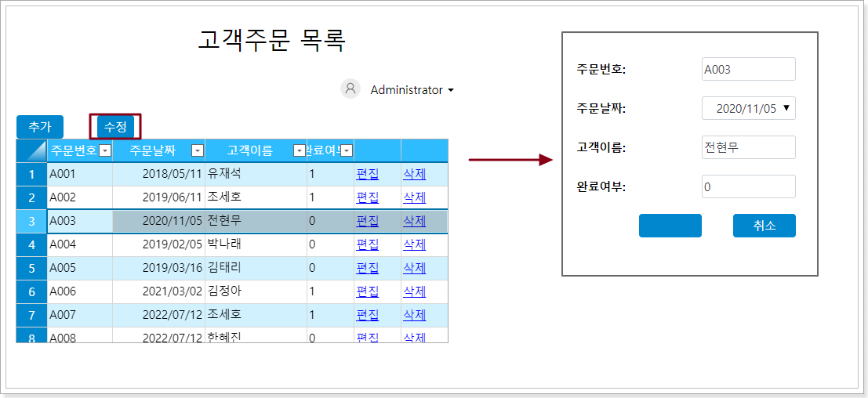Select row header number 5
Viewport: 868px width, 398px height.
32,268
